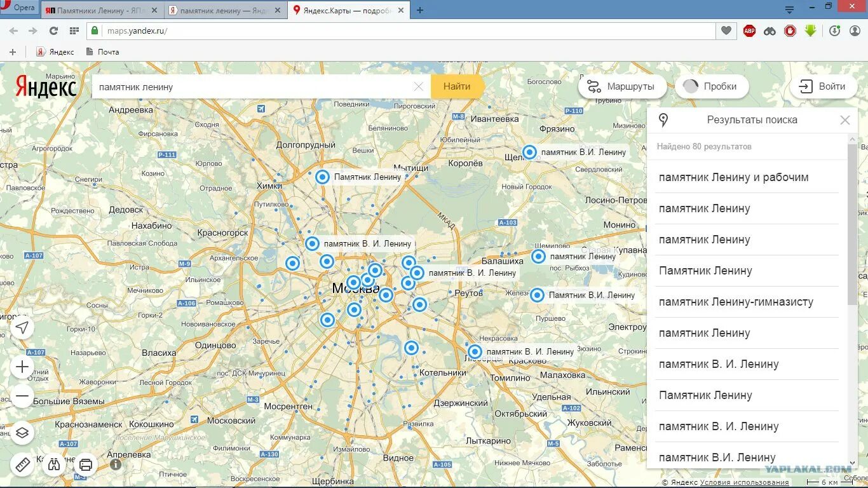Open the map layers switcher
Image resolution: width=868 pixels, height=488 pixels.
point(22,433)
